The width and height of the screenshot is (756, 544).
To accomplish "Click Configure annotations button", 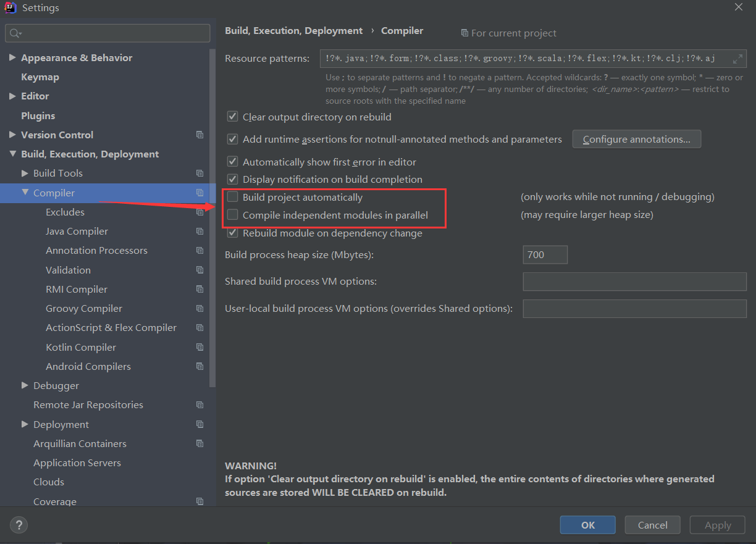I will click(x=637, y=140).
